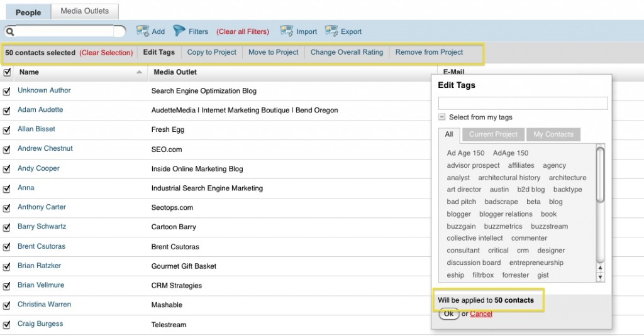Screen dimensions: 644x336
Task: Click Remove from Project
Action: tap(429, 52)
